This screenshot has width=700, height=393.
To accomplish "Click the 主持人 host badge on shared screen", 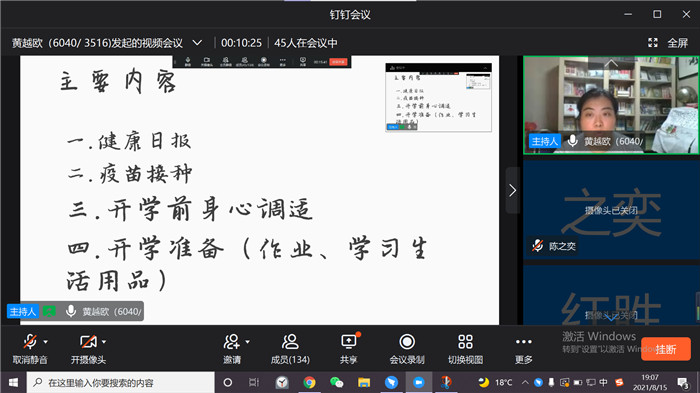I will coord(23,311).
